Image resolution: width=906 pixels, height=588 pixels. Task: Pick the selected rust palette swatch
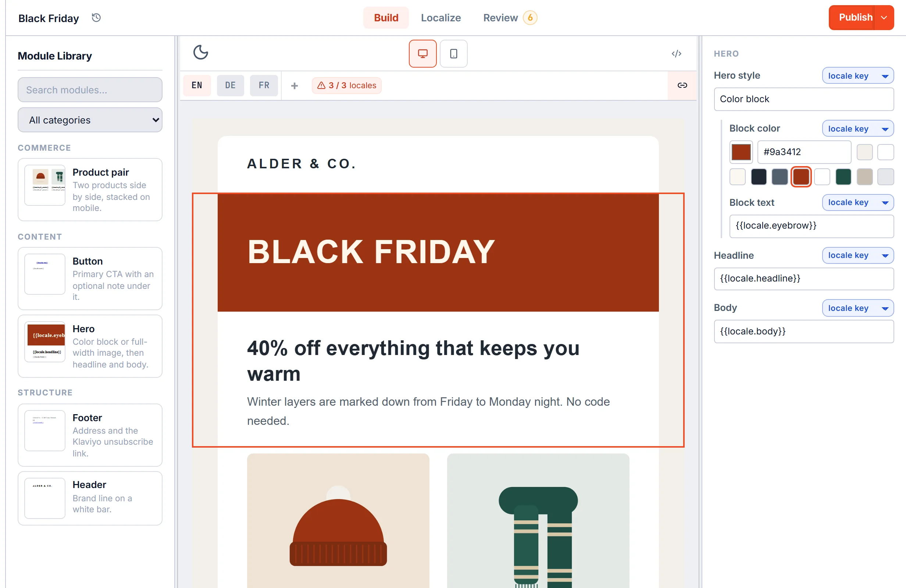click(801, 177)
